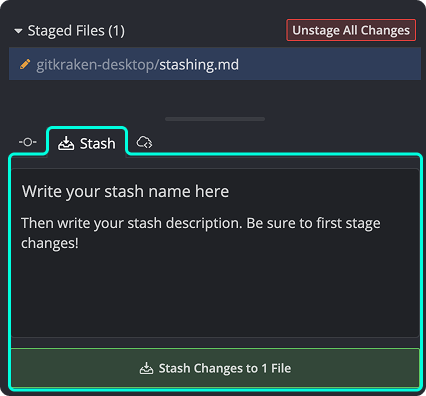Click the pencil modified-file icon
The height and width of the screenshot is (396, 426).
pos(25,64)
